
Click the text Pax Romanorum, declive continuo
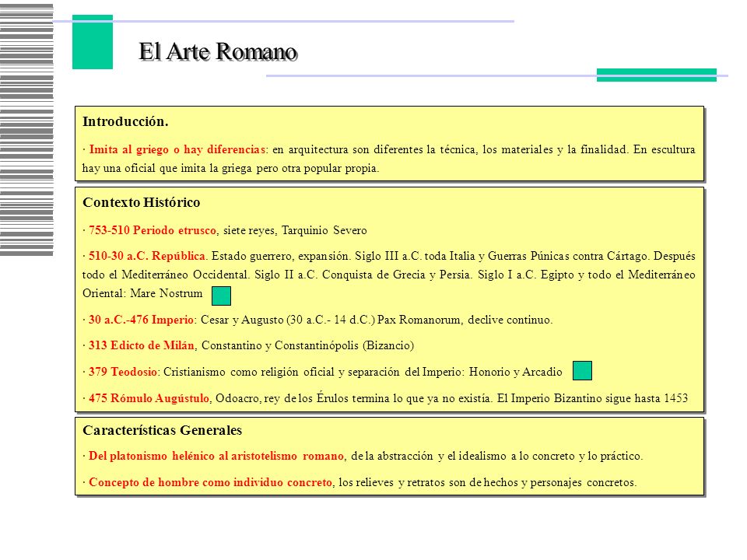point(465,320)
